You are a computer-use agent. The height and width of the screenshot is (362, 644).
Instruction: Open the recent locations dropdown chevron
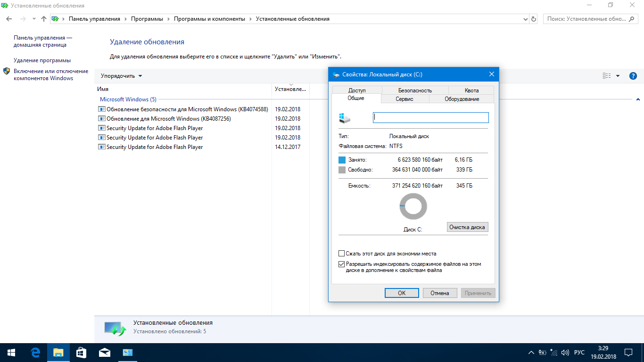click(x=34, y=19)
